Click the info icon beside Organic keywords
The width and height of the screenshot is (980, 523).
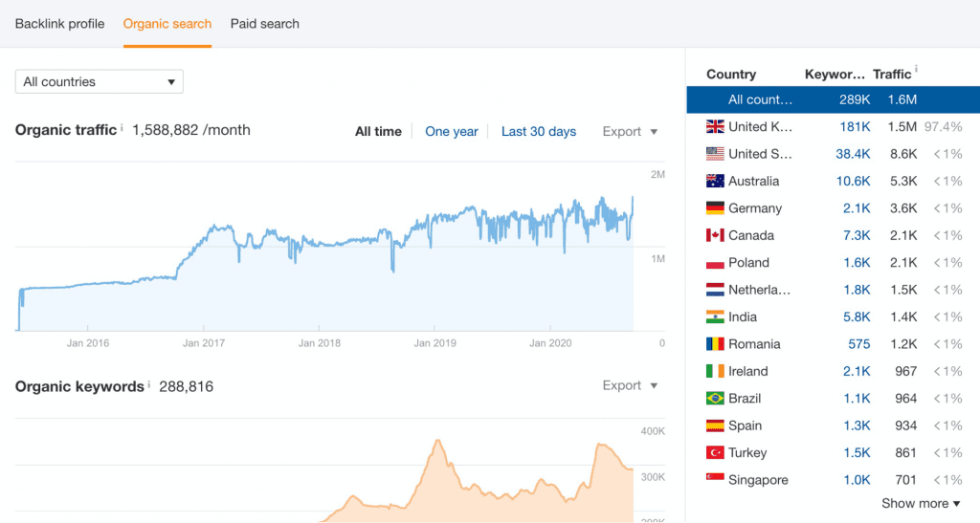pos(148,383)
